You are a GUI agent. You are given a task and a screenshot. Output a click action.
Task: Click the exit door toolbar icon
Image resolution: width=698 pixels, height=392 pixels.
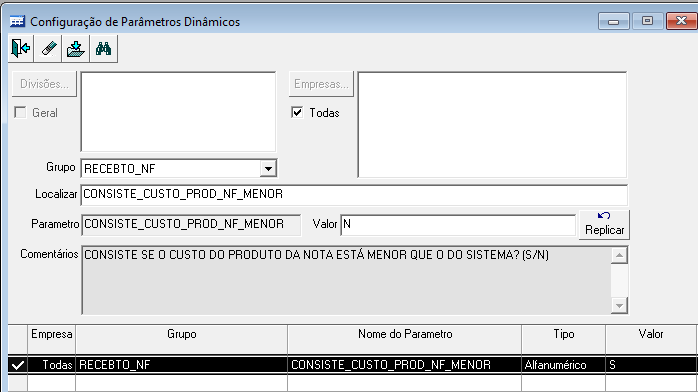21,48
